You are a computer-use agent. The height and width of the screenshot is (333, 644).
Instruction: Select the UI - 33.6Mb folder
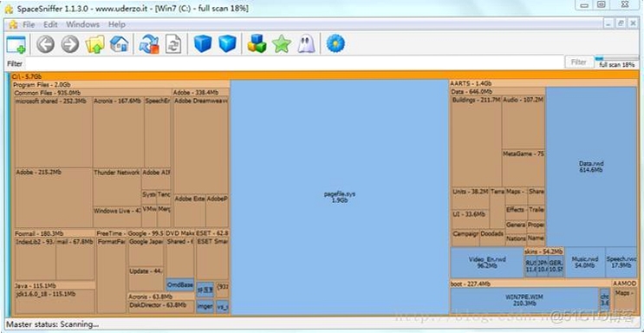(x=471, y=219)
